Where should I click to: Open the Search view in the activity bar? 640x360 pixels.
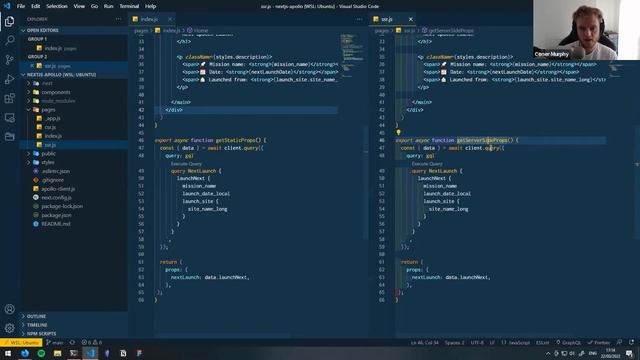(9, 40)
